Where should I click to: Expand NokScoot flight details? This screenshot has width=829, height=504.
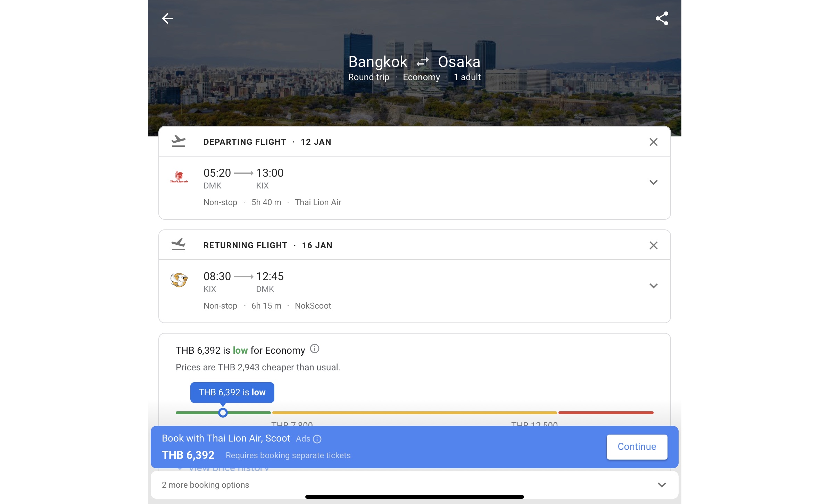[653, 286]
